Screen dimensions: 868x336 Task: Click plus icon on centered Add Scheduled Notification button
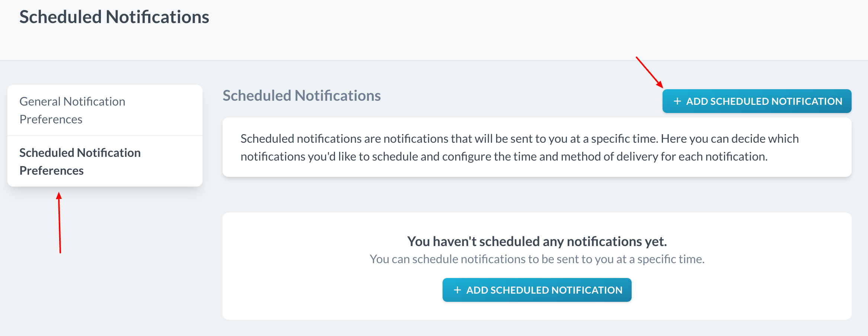coord(457,290)
